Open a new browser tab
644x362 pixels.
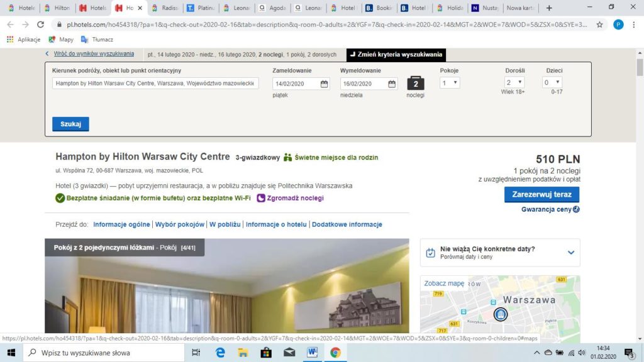click(x=549, y=8)
